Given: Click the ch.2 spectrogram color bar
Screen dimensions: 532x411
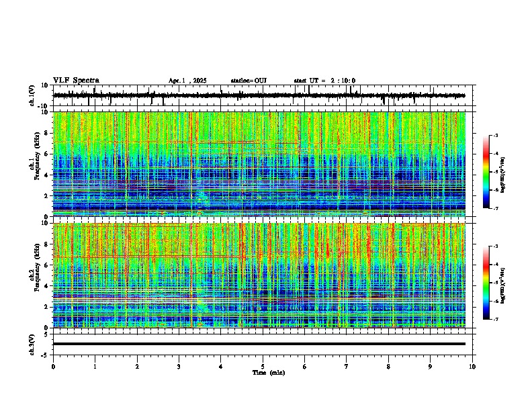Looking at the screenshot, I should pos(486,283).
